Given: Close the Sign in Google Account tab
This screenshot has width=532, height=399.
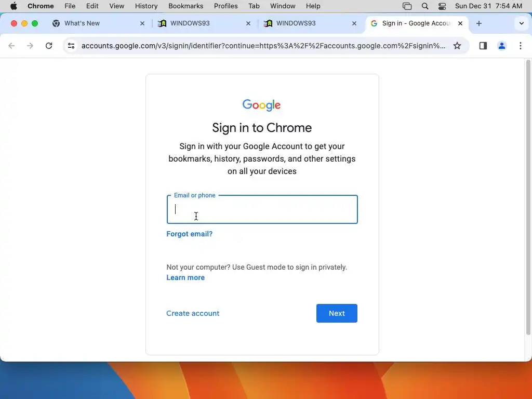Looking at the screenshot, I should (460, 23).
